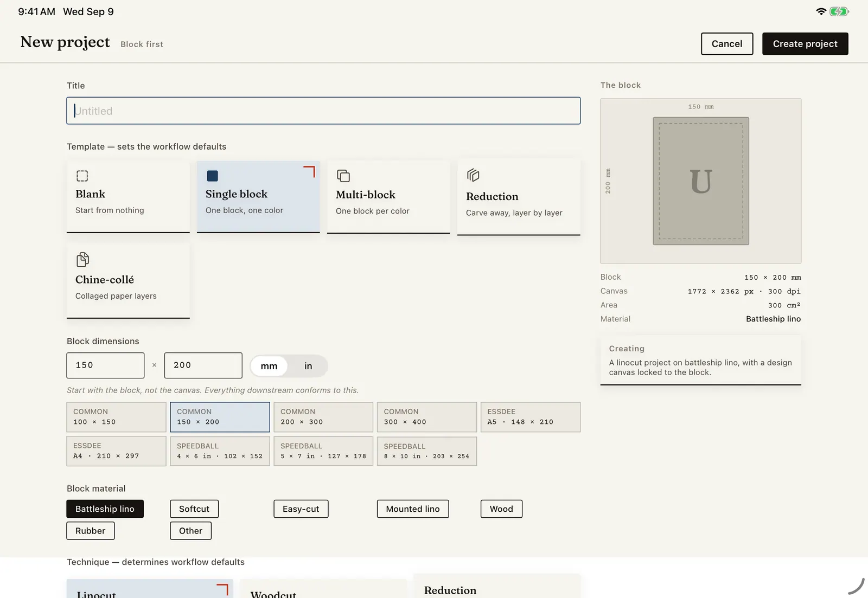Click the Reduction layered icon
The height and width of the screenshot is (598, 868).
point(473,175)
